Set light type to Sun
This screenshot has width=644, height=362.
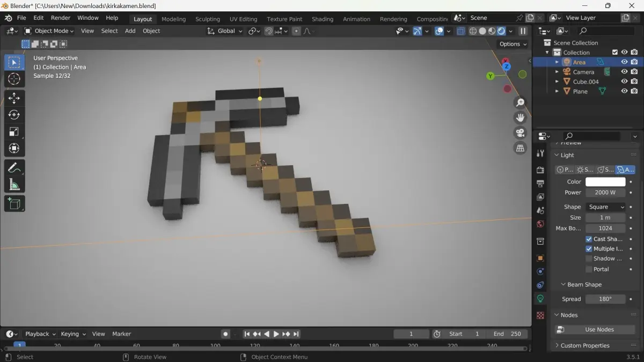click(x=585, y=169)
